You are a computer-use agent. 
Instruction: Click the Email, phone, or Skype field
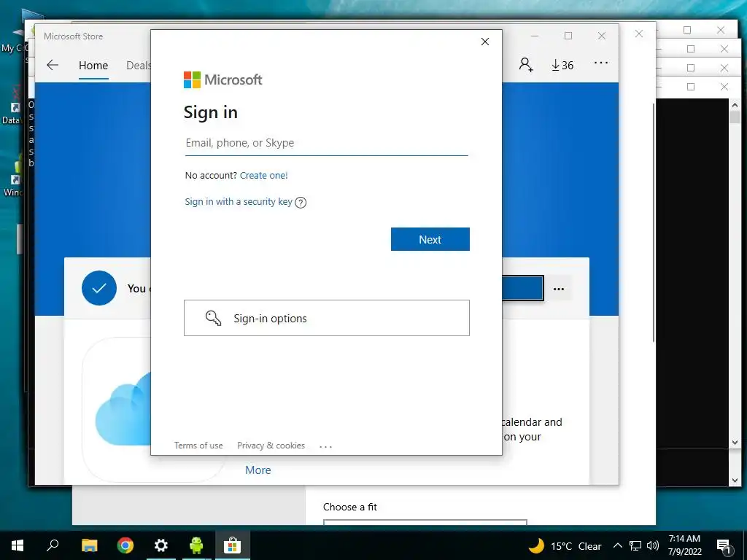pos(326,143)
